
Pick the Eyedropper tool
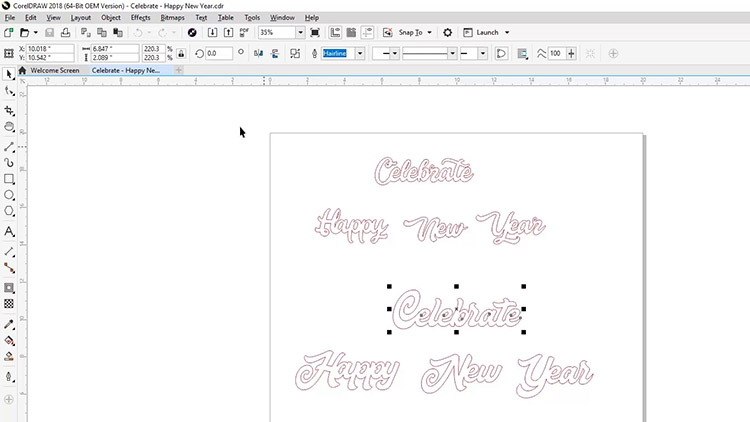(x=9, y=324)
